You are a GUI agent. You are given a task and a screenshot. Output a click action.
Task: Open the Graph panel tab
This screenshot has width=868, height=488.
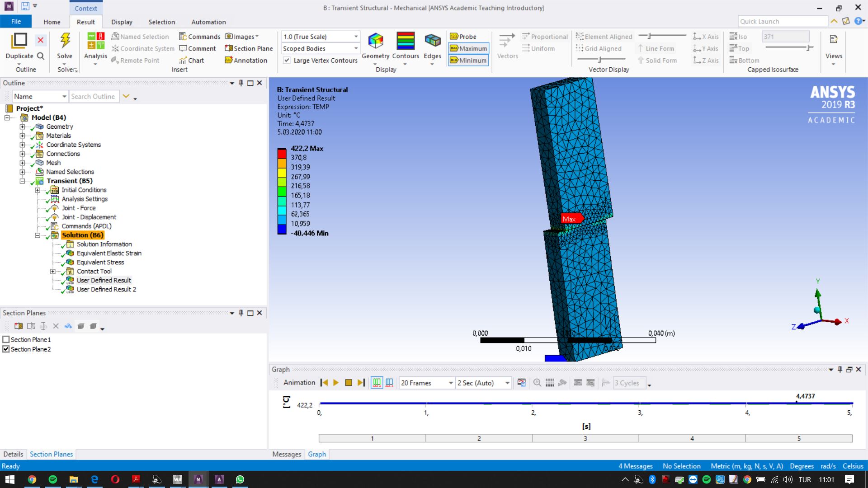click(x=316, y=454)
